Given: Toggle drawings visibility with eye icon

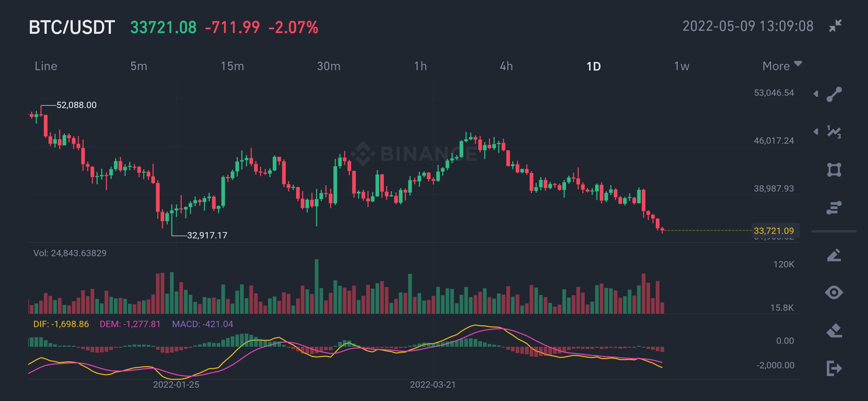Looking at the screenshot, I should [834, 293].
